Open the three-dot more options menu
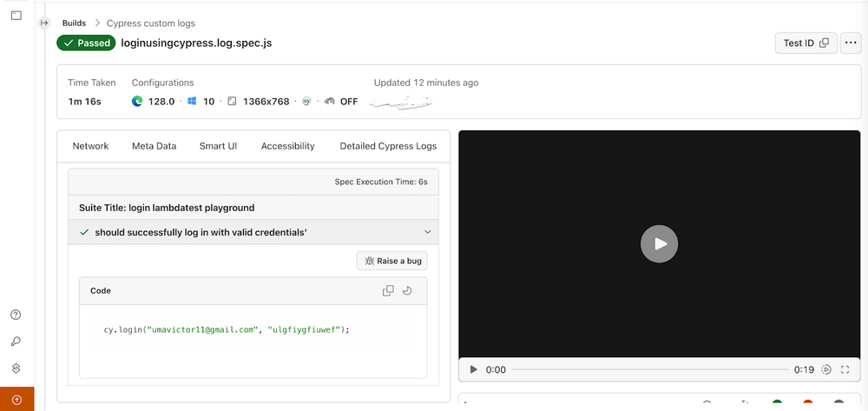 [x=851, y=43]
